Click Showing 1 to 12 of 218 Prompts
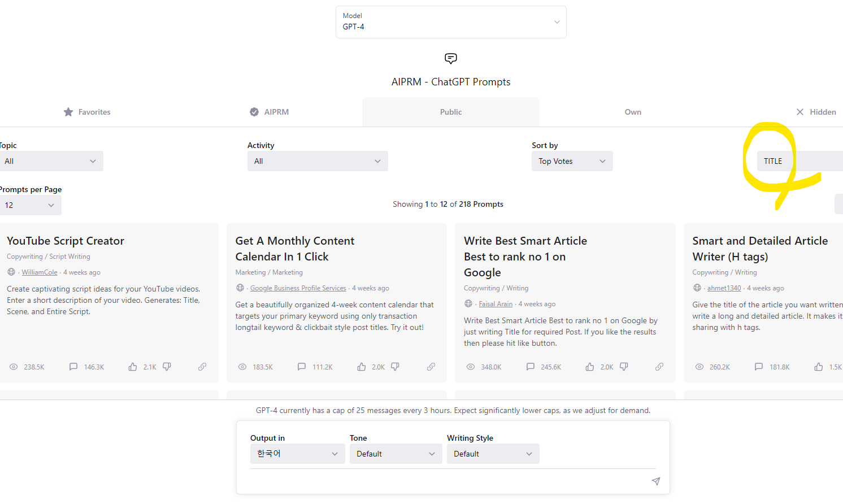 [448, 204]
